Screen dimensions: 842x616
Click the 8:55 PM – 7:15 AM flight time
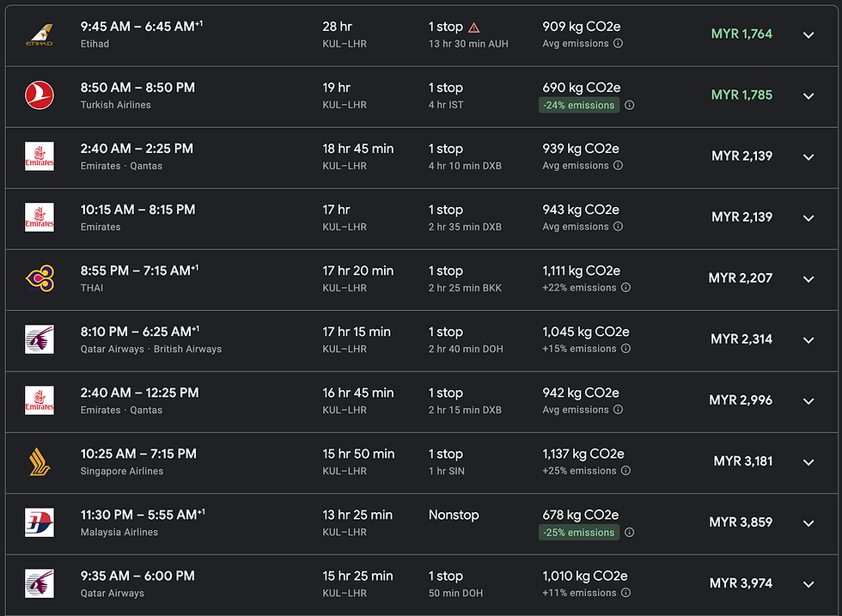click(139, 271)
